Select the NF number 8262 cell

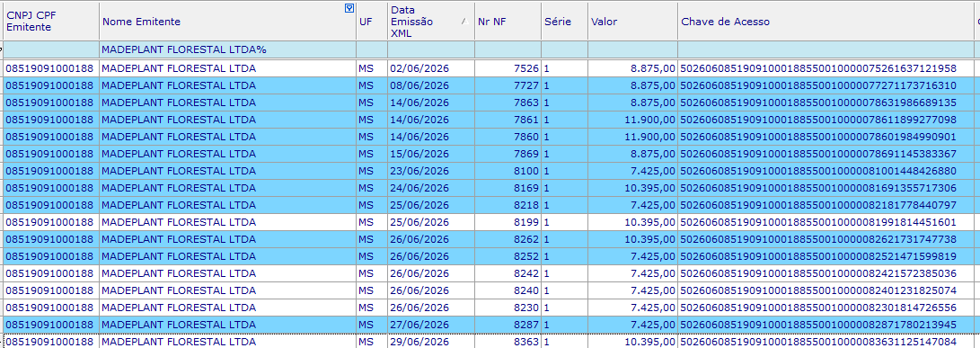508,239
